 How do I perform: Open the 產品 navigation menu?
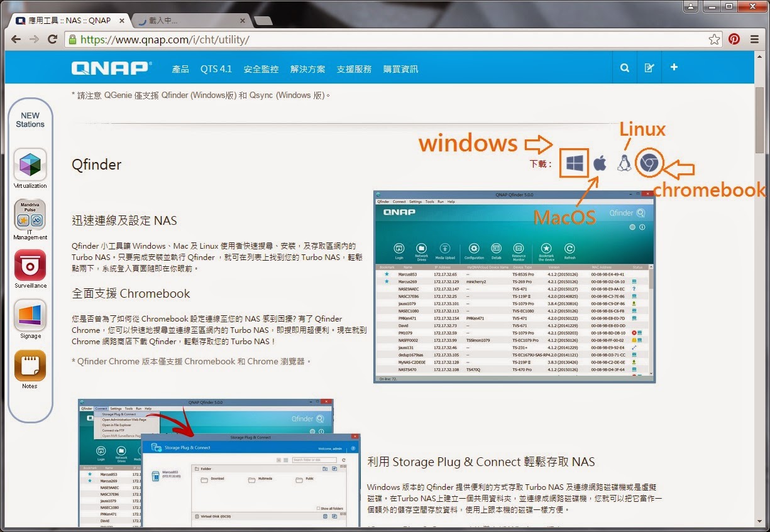pyautogui.click(x=180, y=69)
